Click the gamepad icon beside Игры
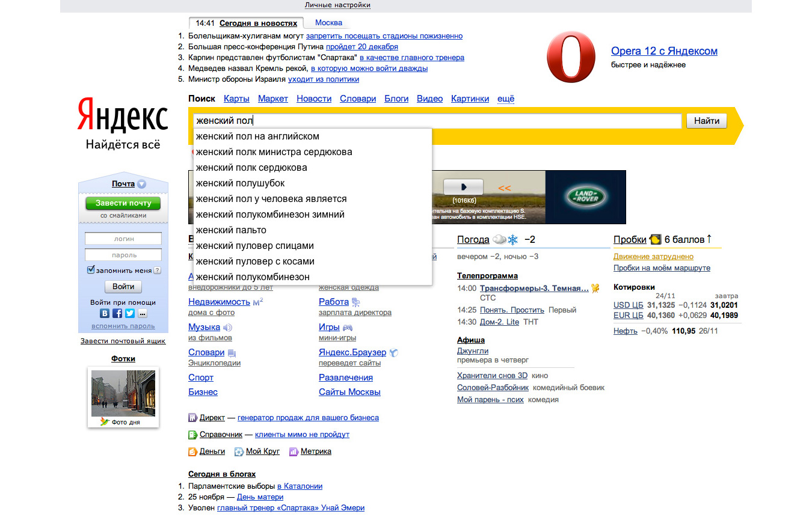This screenshot has width=812, height=523. click(348, 328)
